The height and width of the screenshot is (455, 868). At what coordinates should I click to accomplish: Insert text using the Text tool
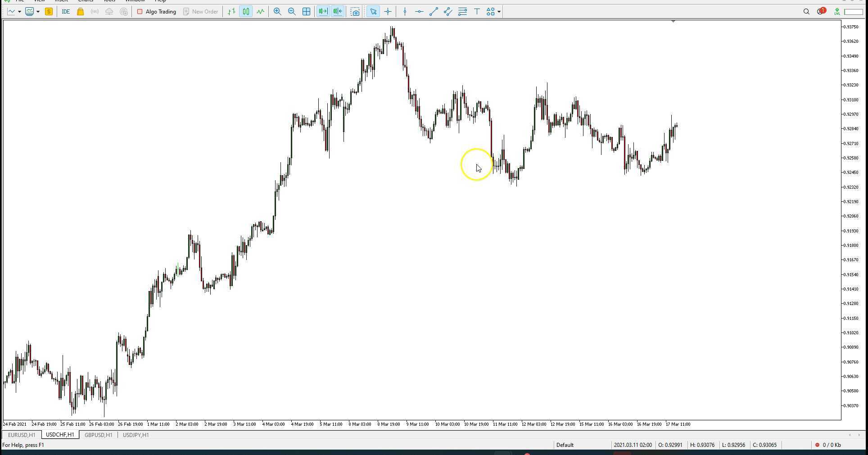click(x=477, y=11)
